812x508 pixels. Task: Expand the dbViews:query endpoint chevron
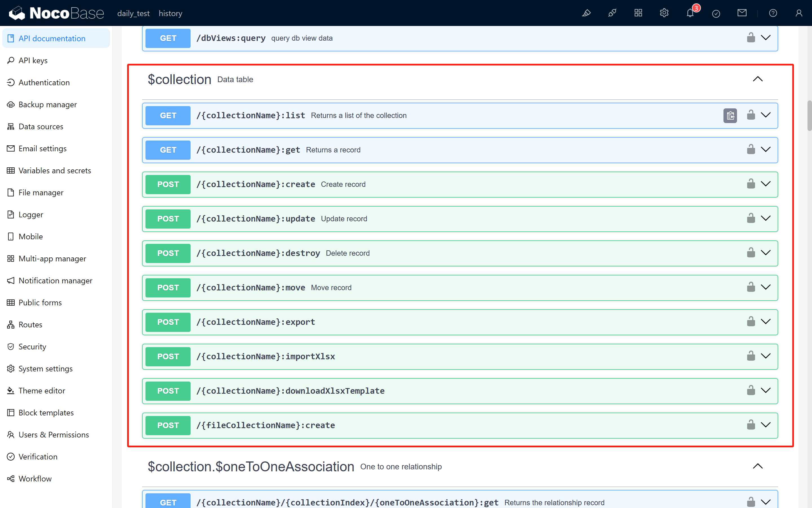coord(766,37)
